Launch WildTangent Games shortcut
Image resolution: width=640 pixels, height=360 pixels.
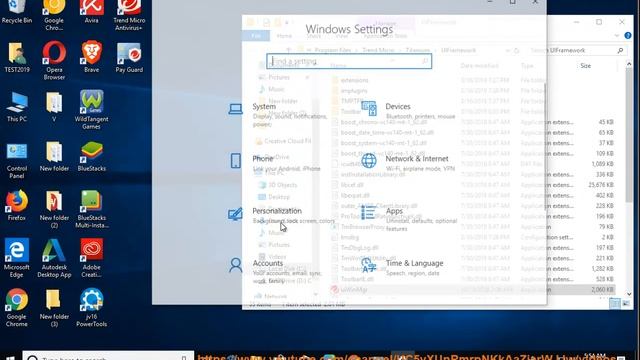point(91,109)
